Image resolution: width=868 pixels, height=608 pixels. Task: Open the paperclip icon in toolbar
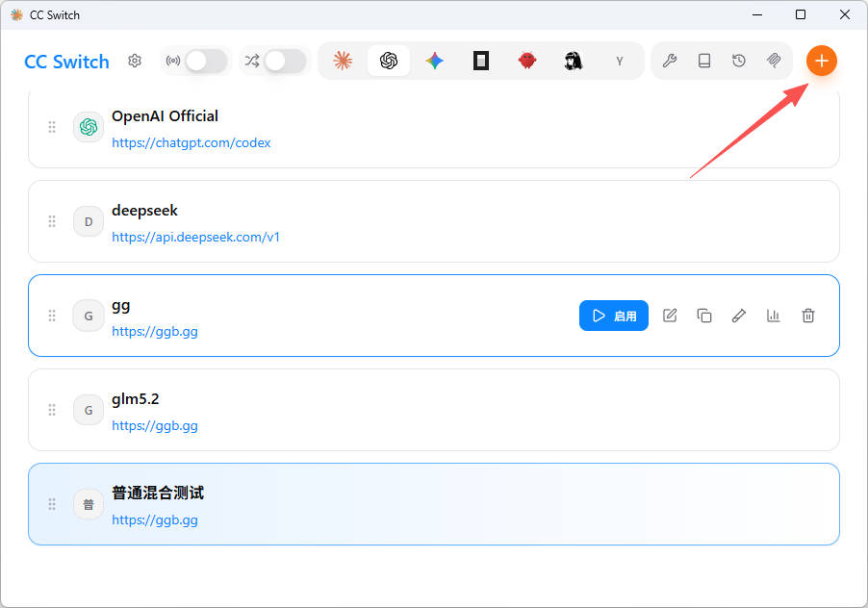point(774,61)
